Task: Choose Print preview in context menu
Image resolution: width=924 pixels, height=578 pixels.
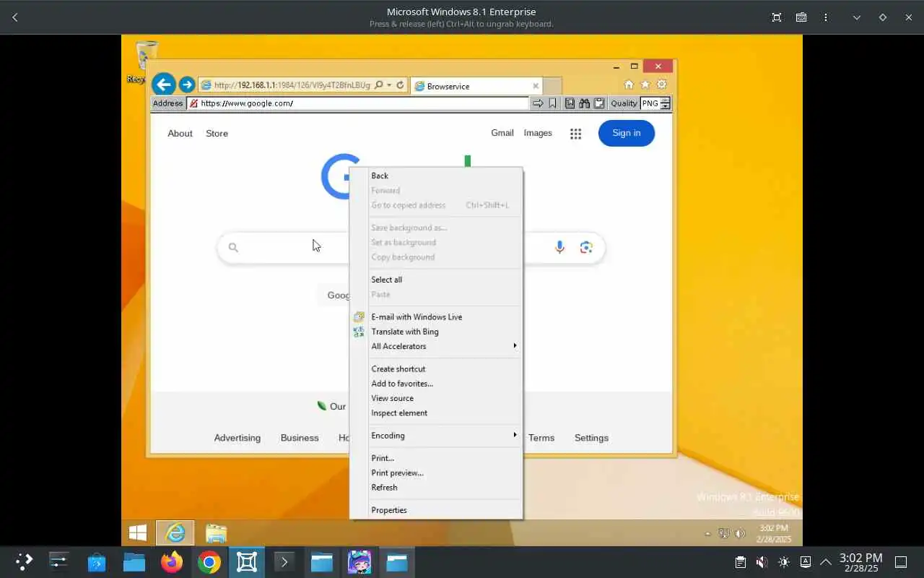Action: [397, 473]
